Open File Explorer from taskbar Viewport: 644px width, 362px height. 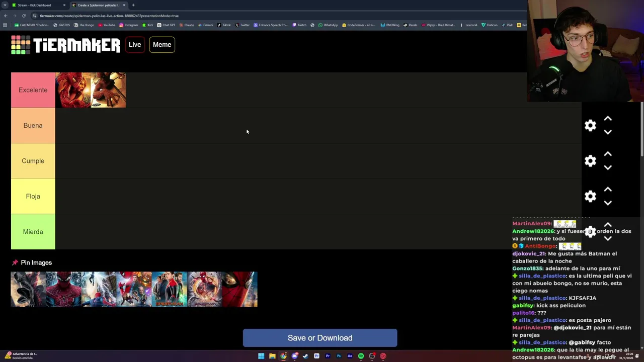pyautogui.click(x=272, y=356)
